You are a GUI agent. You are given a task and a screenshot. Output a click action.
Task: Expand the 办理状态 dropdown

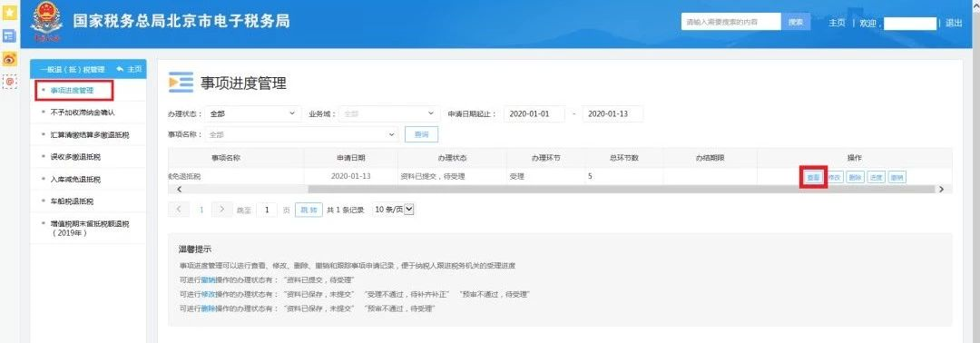click(x=252, y=114)
